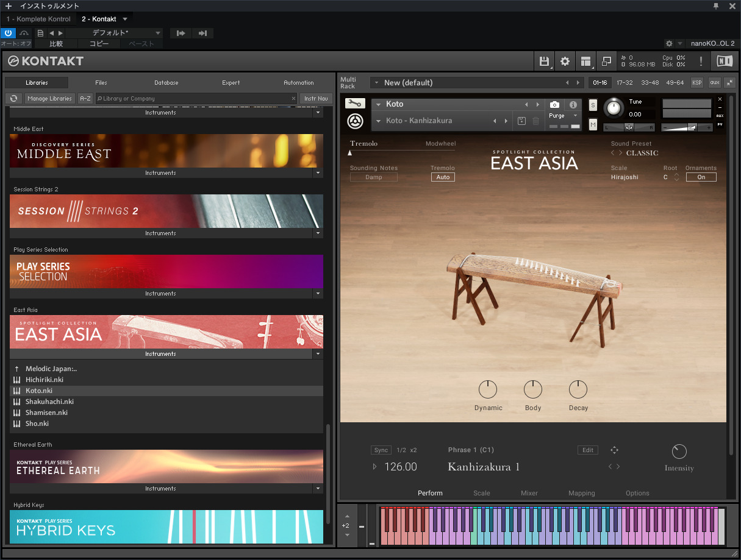Click the NI logo in header
The image size is (741, 560).
(725, 61)
